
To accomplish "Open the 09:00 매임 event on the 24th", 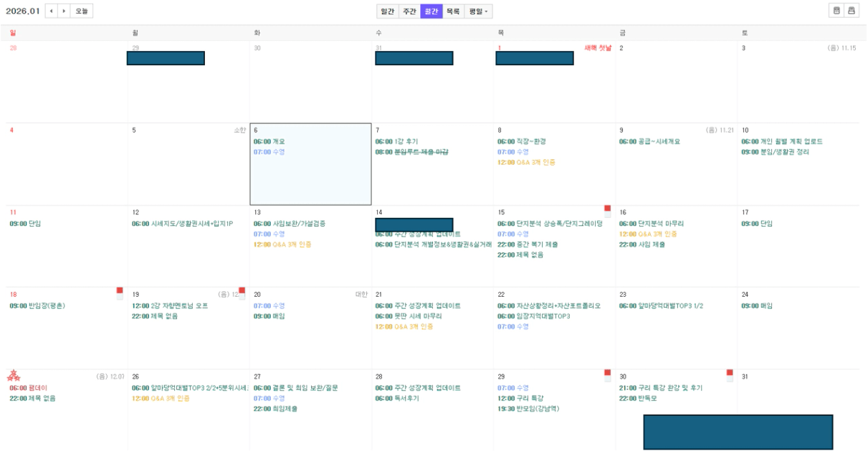I will [756, 305].
